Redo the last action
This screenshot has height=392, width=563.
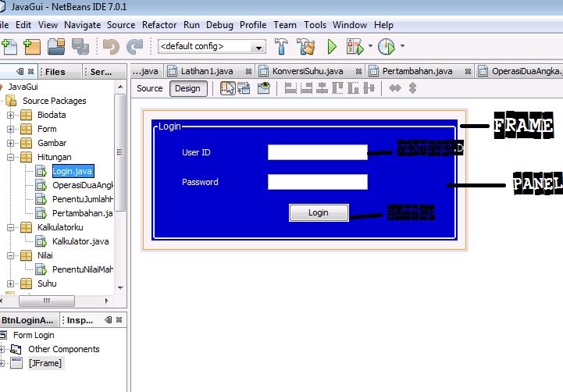[x=135, y=47]
